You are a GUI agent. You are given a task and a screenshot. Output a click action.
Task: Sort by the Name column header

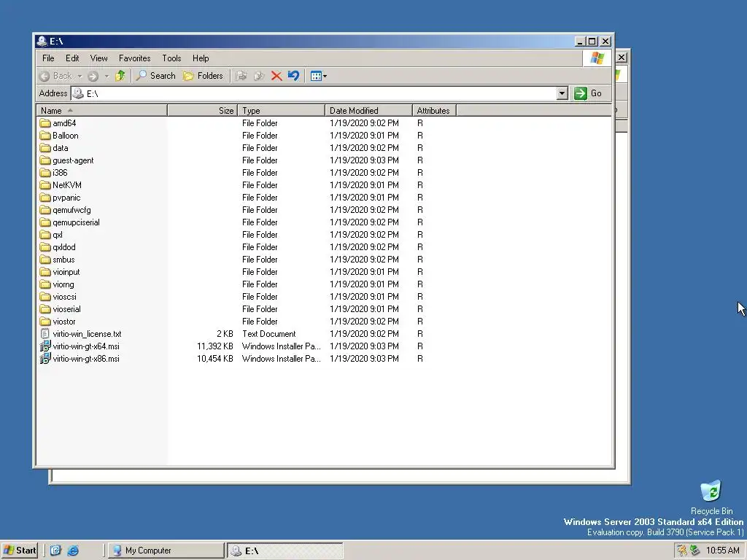click(102, 111)
